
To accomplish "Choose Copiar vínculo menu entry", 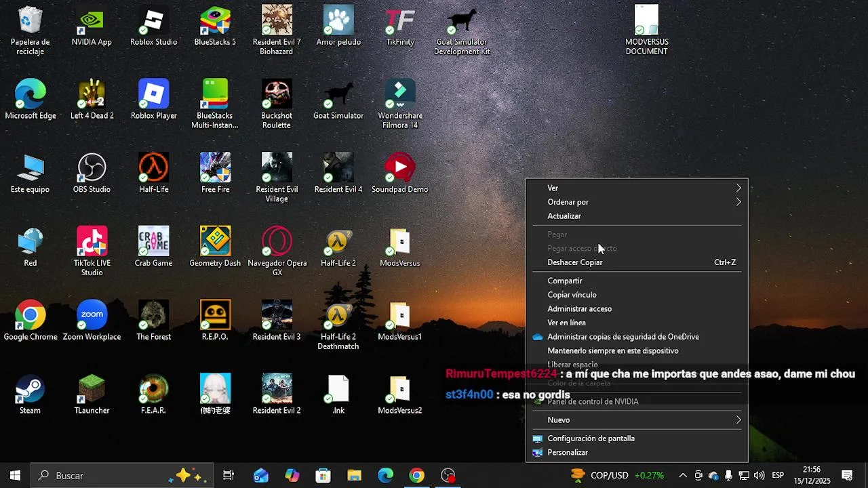I will pos(637,295).
